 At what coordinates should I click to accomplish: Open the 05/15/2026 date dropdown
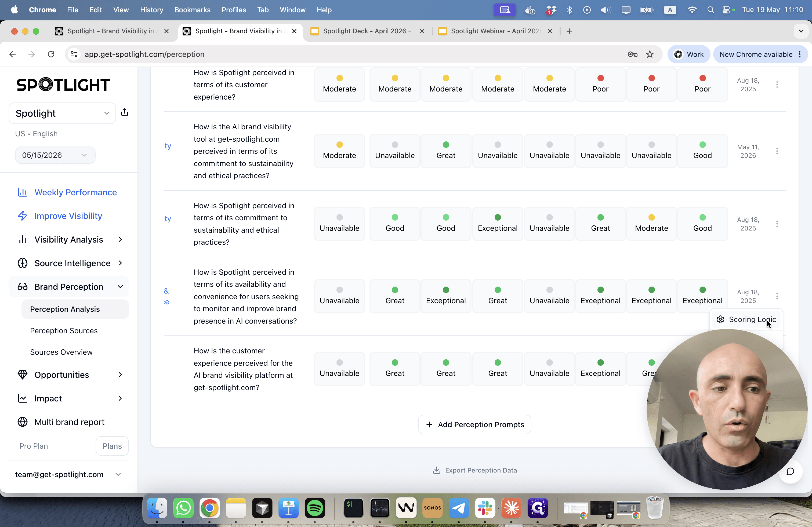(55, 155)
